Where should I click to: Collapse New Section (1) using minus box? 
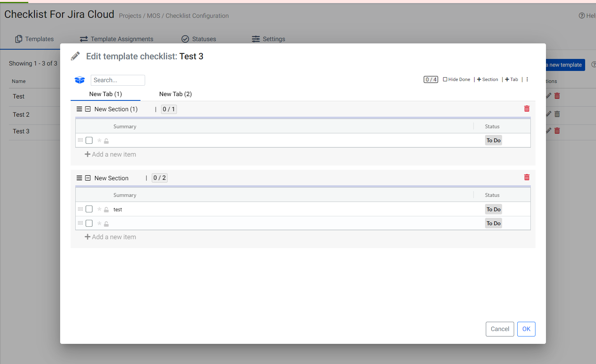pyautogui.click(x=88, y=109)
